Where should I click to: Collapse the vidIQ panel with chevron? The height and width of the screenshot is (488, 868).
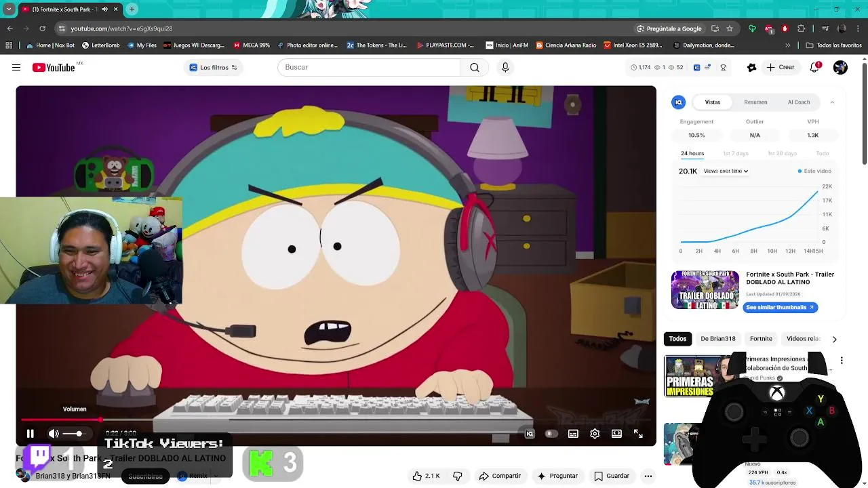click(832, 102)
